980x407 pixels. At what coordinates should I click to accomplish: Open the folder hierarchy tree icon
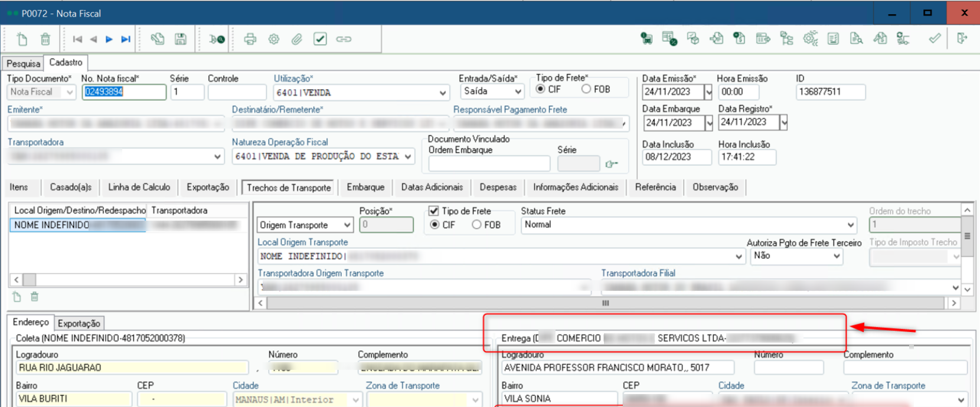[786, 39]
